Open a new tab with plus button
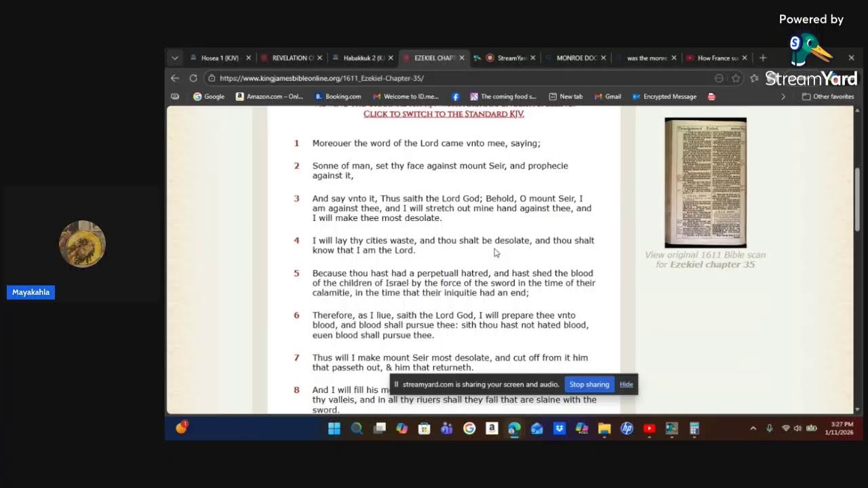Viewport: 868px width, 488px height. point(763,58)
